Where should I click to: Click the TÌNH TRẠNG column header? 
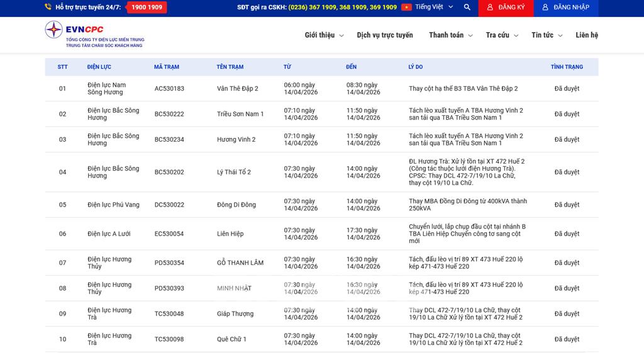point(567,67)
